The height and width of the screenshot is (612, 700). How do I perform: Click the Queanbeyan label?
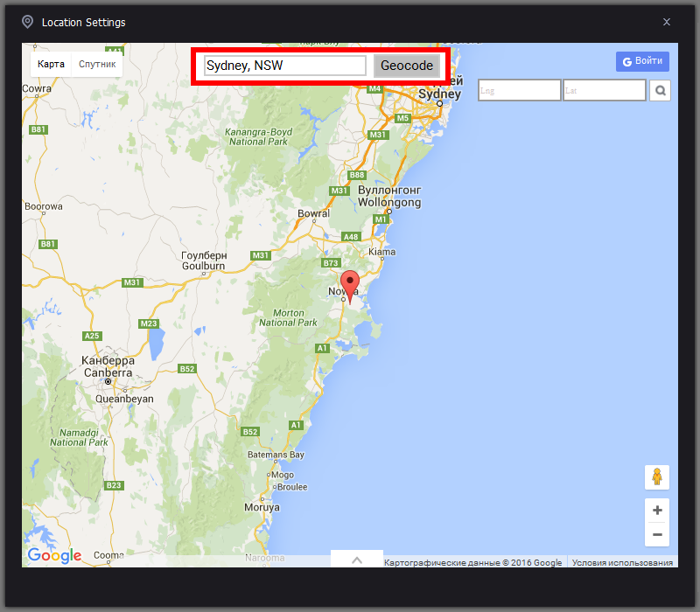[124, 399]
